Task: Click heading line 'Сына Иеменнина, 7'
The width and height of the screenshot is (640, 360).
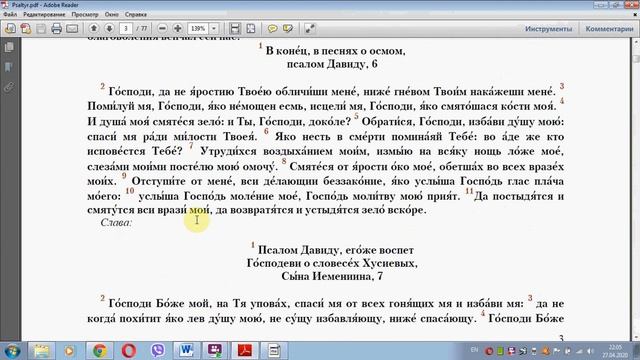Action: coord(332,276)
